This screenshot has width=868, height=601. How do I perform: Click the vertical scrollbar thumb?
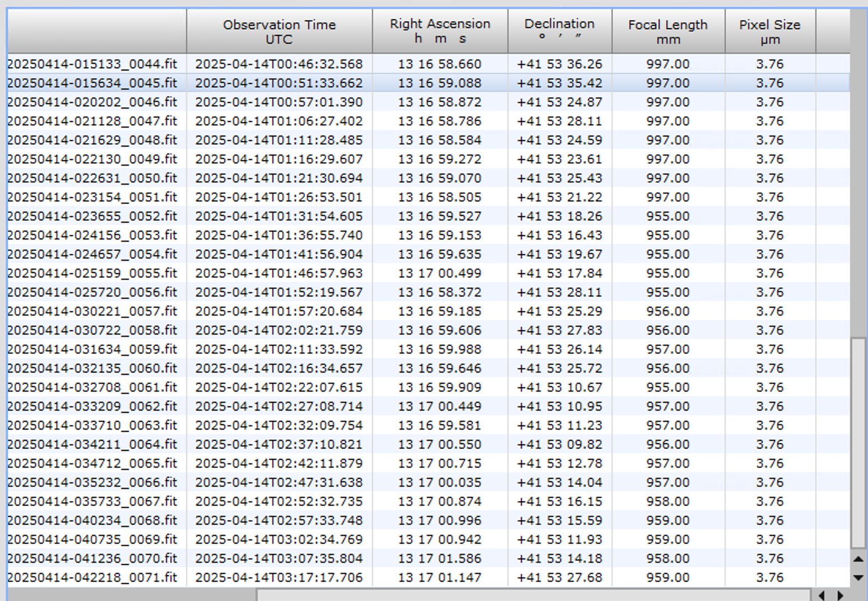[x=858, y=443]
